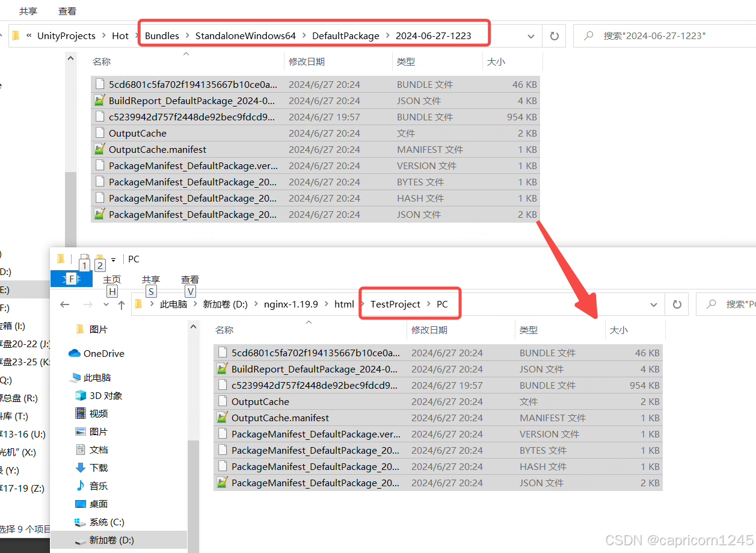Click UnityProjects in the back window breadcrumb
Image resolution: width=756 pixels, height=553 pixels.
point(66,36)
